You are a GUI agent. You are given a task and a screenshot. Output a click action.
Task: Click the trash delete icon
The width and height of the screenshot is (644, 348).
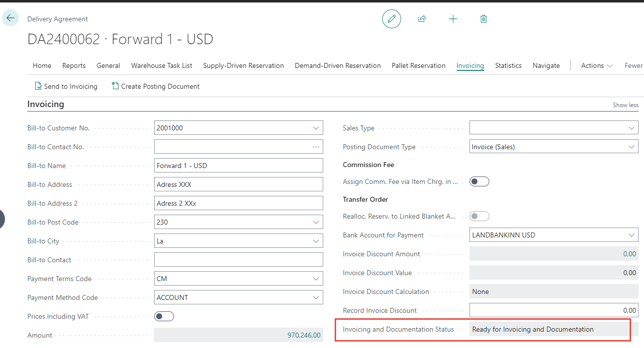483,19
